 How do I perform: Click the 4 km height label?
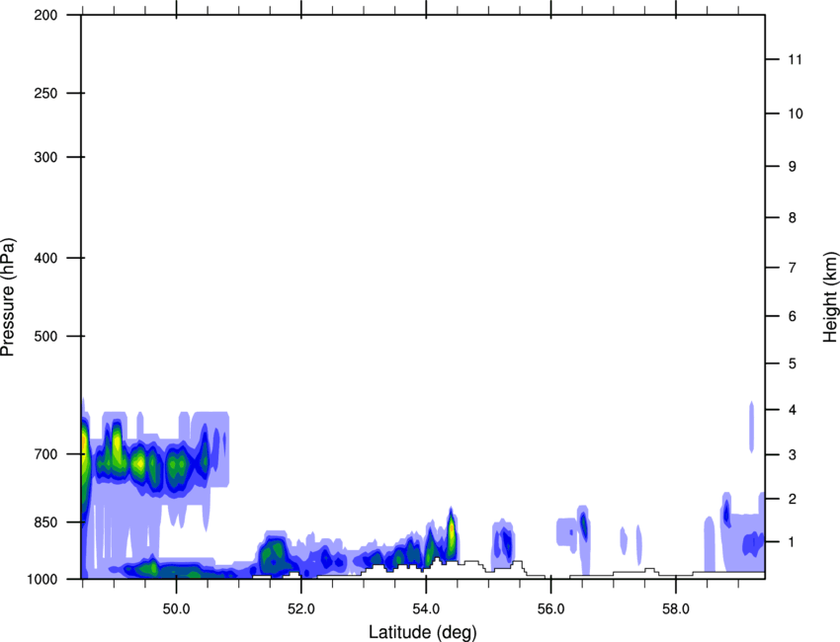click(x=793, y=410)
